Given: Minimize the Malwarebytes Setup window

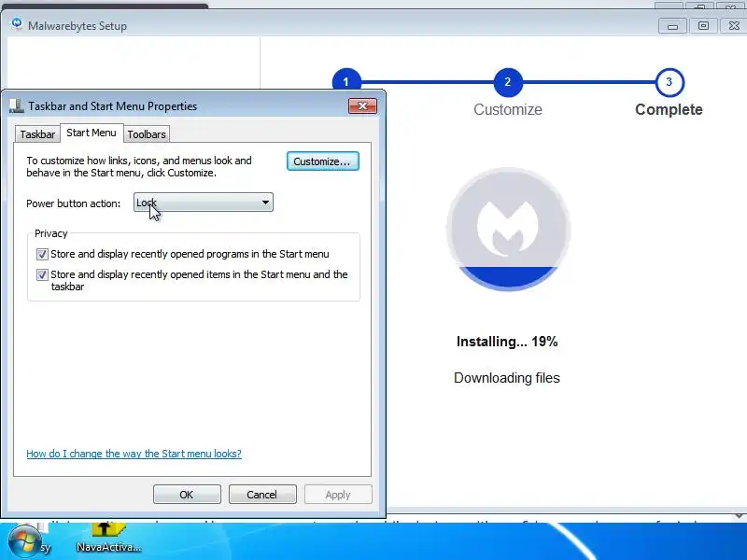Looking at the screenshot, I should click(x=672, y=26).
